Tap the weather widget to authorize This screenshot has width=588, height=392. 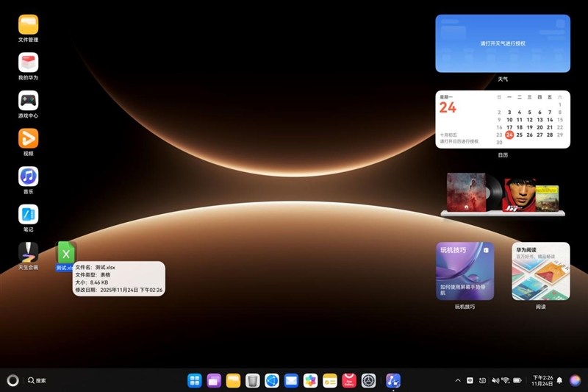pos(502,43)
